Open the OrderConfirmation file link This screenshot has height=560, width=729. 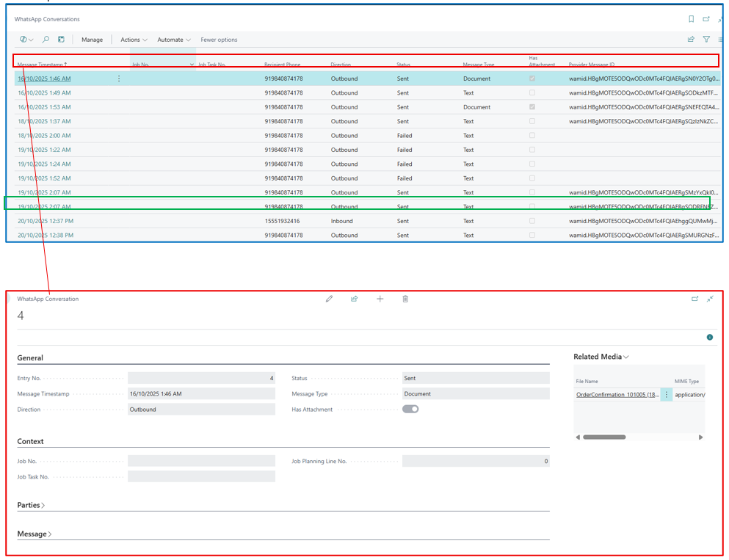(617, 395)
